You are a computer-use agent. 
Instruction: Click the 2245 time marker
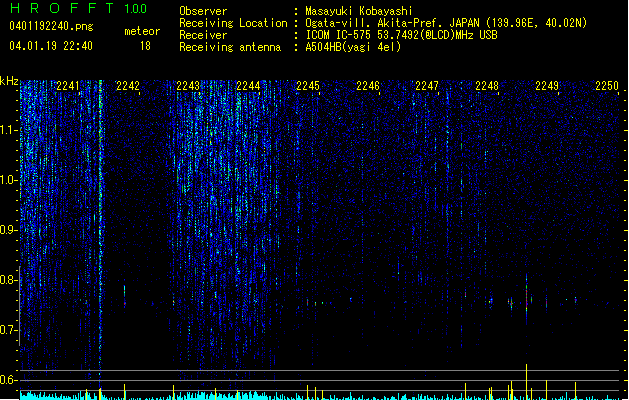pos(308,86)
